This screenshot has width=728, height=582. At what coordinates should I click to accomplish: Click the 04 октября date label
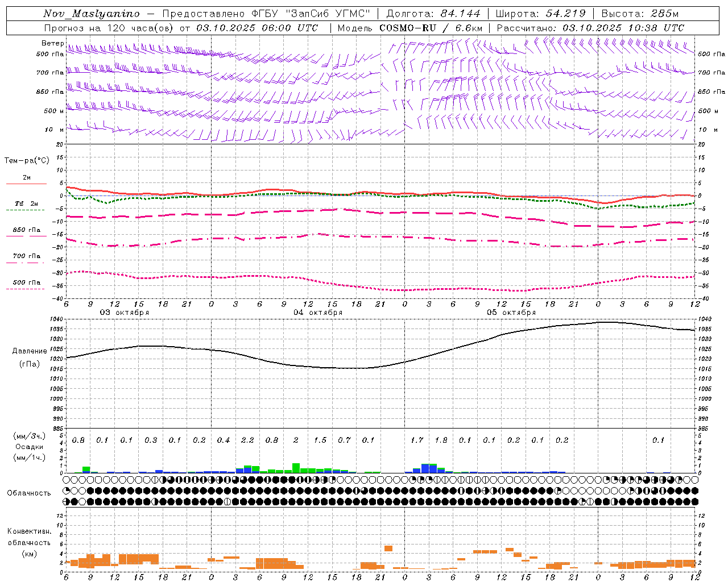click(318, 313)
